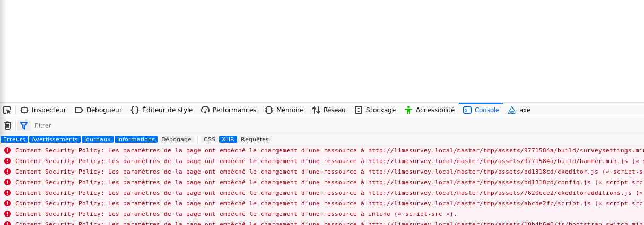Open Débogueur panel via its icon
644x225 pixels.
pos(79,110)
